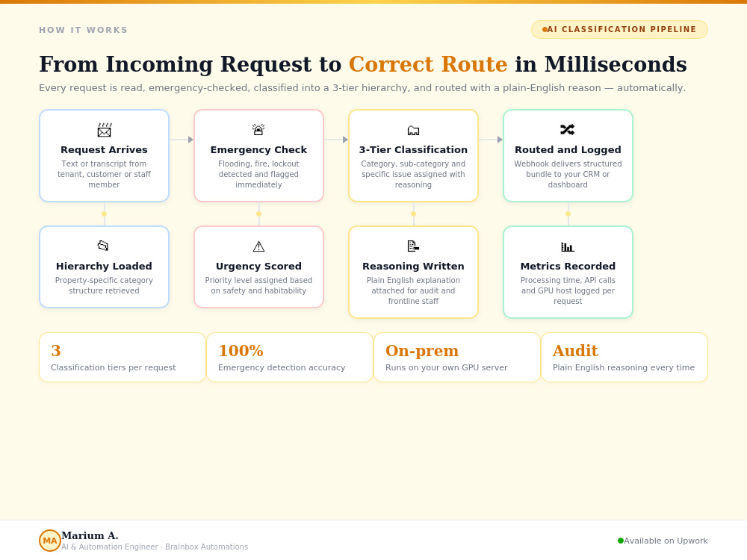
Task: Click 'Plain English reasoning every time' caption
Action: (624, 367)
